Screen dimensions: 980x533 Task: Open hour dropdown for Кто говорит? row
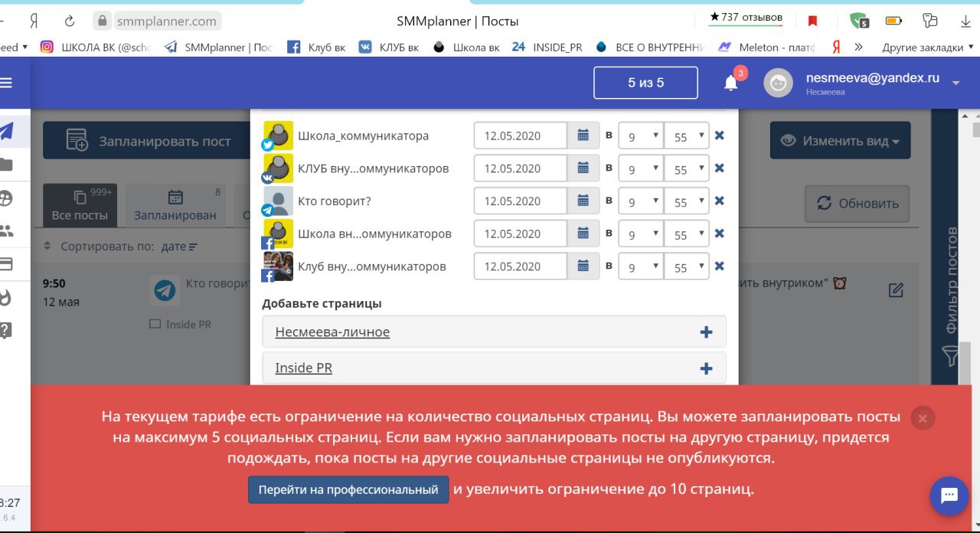(x=641, y=201)
